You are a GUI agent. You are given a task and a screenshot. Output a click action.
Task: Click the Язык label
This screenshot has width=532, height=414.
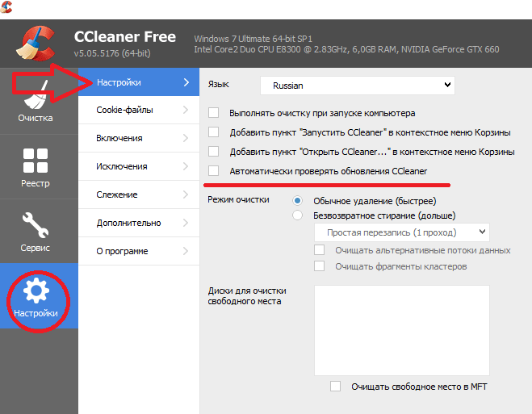click(x=219, y=85)
